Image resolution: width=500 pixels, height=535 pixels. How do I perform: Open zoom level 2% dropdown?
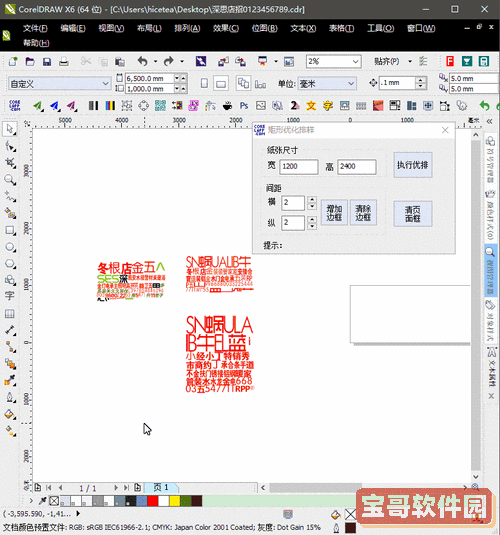[x=356, y=61]
